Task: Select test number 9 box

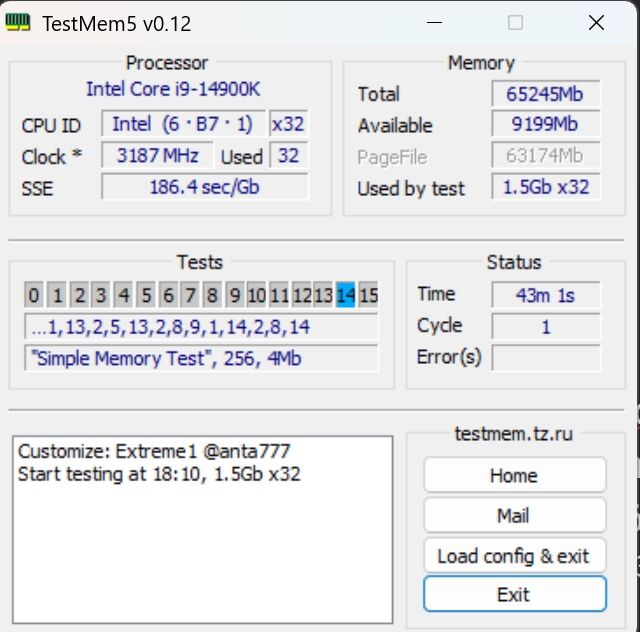Action: [x=235, y=295]
